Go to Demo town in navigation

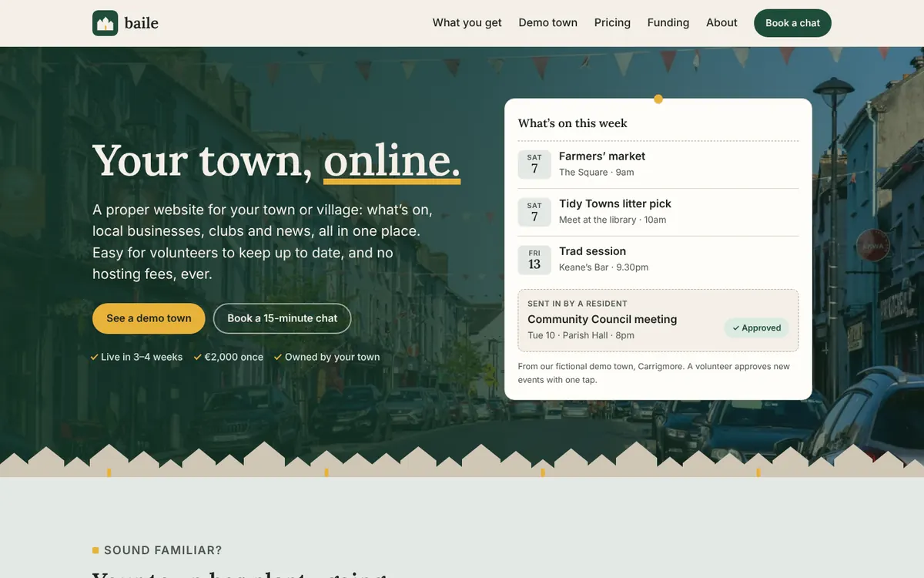pos(548,23)
